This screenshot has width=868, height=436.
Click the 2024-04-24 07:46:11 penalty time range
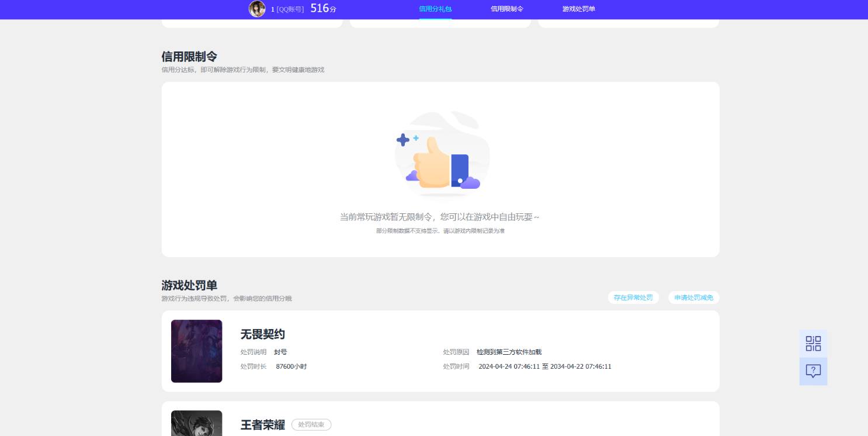[x=544, y=366]
